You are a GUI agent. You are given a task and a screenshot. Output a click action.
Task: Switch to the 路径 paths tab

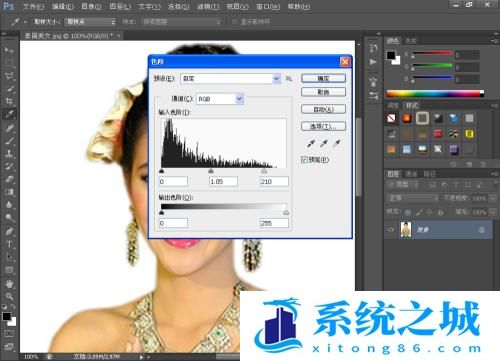point(430,174)
